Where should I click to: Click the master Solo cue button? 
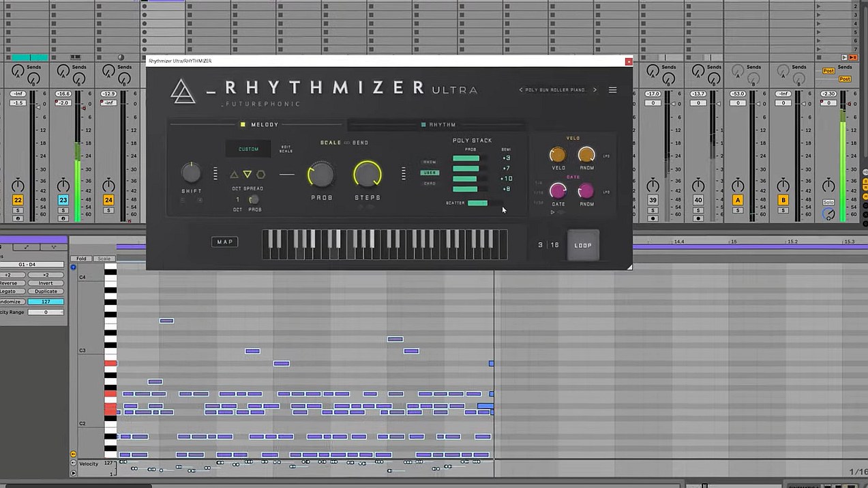pos(828,203)
